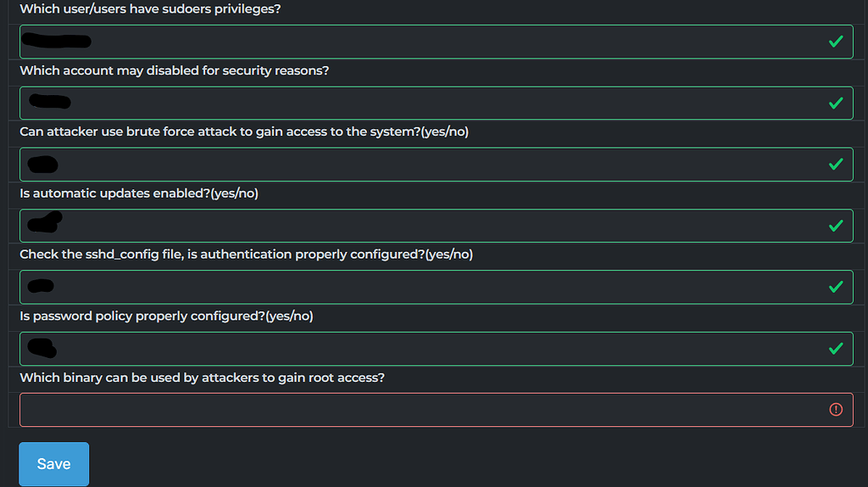Click the sudoers privileges answer field
Viewport: 868px width, 487px height.
click(x=424, y=42)
